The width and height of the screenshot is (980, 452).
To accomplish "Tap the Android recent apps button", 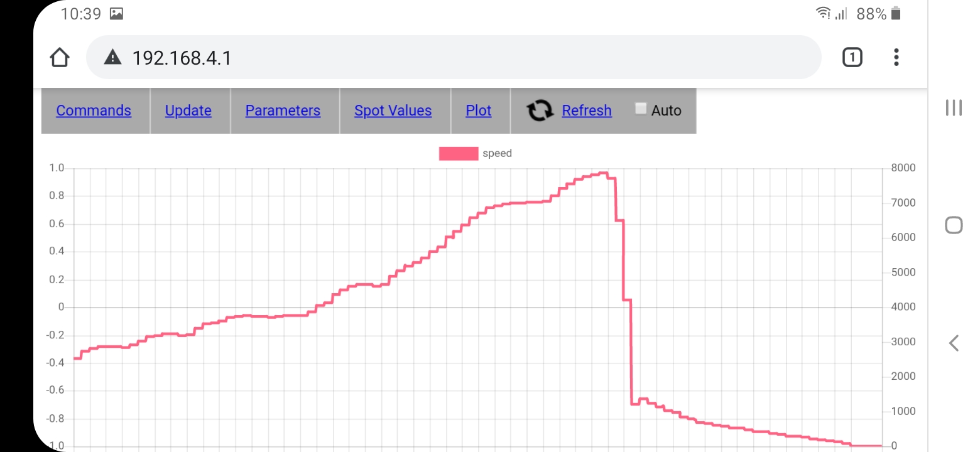I will (954, 107).
